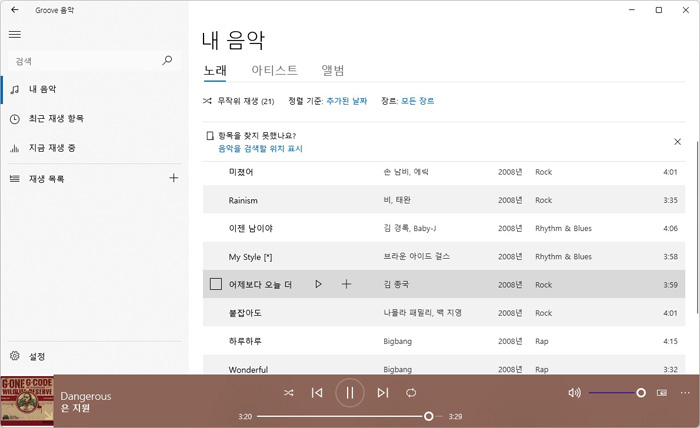
Task: Toggle repeat in player bar
Action: click(x=411, y=393)
